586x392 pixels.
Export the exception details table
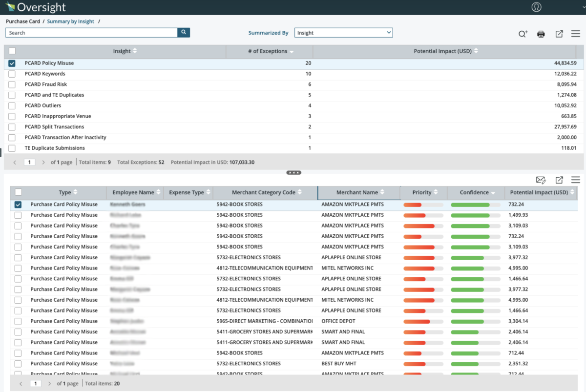559,180
